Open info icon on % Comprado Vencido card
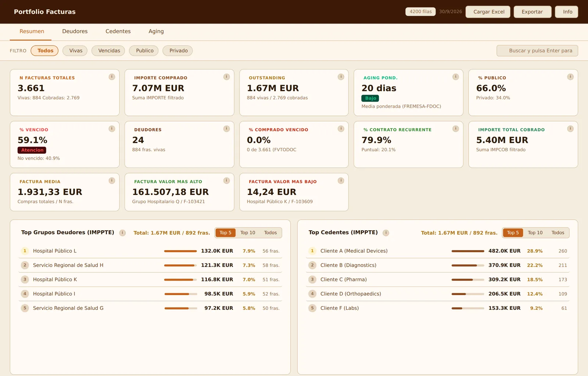The width and height of the screenshot is (588, 376). click(341, 129)
